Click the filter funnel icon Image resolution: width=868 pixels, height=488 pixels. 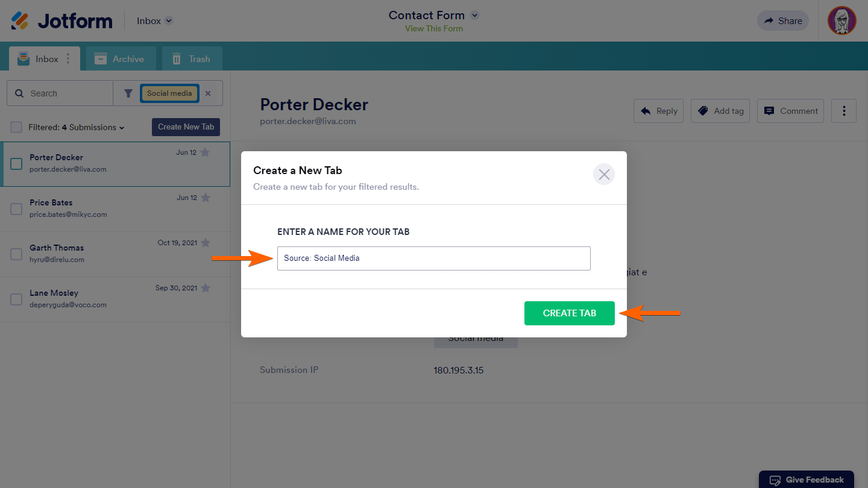128,93
